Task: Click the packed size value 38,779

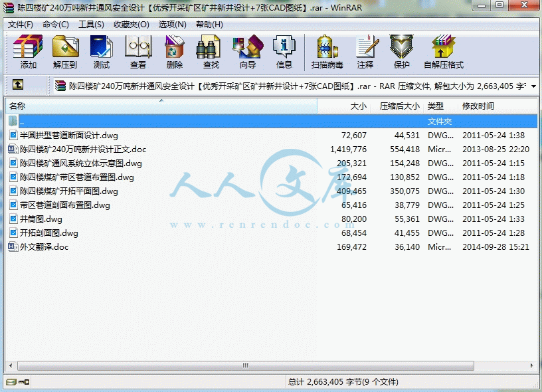Action: 407,205
